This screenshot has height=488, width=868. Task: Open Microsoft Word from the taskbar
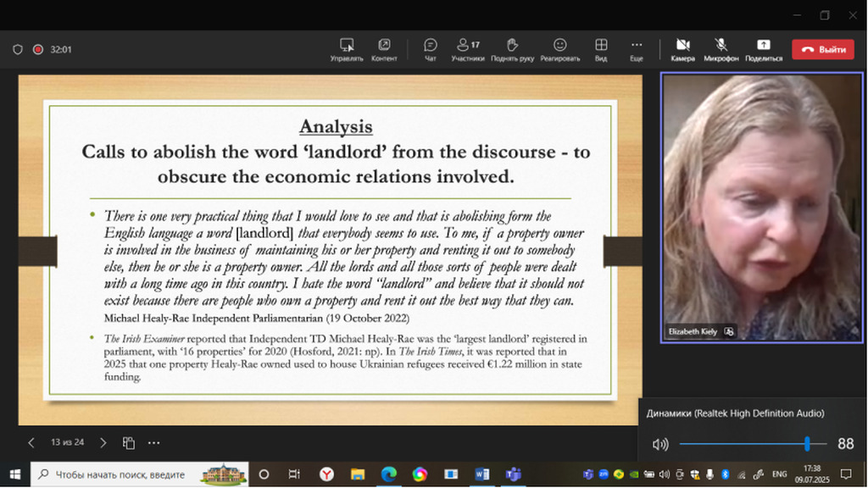[482, 474]
